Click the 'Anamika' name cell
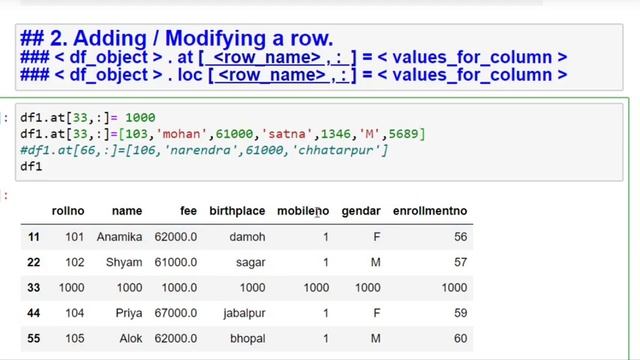Image resolution: width=640 pixels, height=360 pixels. coord(120,237)
